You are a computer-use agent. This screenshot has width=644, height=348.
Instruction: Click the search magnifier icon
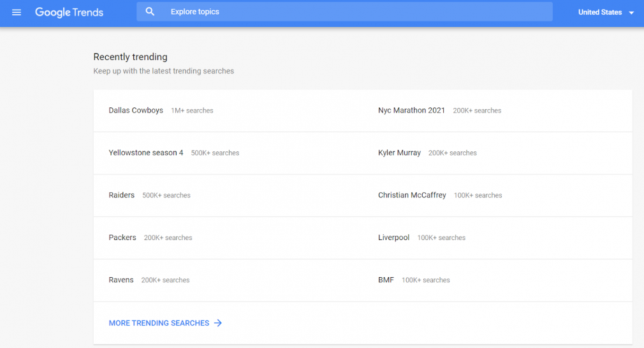(150, 11)
